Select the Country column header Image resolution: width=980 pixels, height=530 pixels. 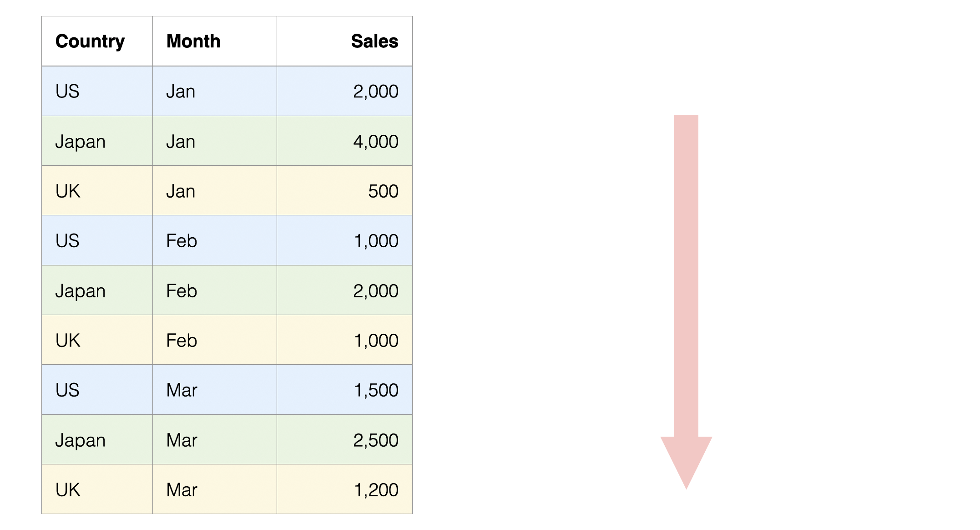(90, 41)
